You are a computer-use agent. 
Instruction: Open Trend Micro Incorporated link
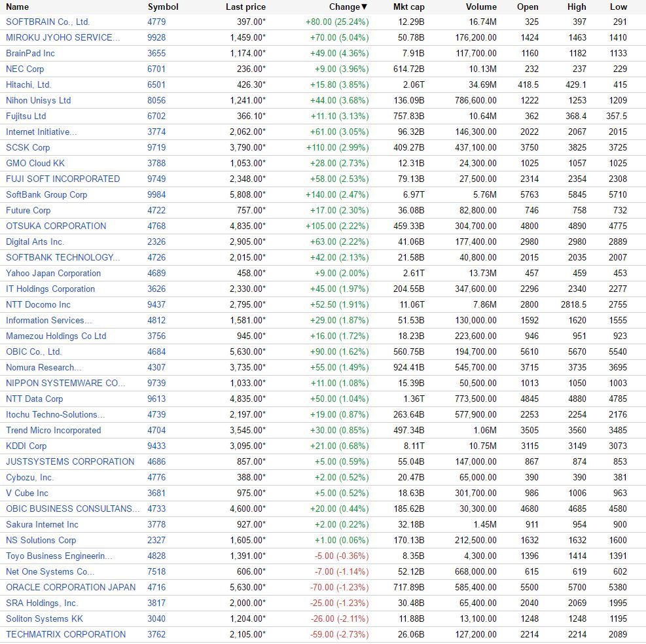click(53, 430)
